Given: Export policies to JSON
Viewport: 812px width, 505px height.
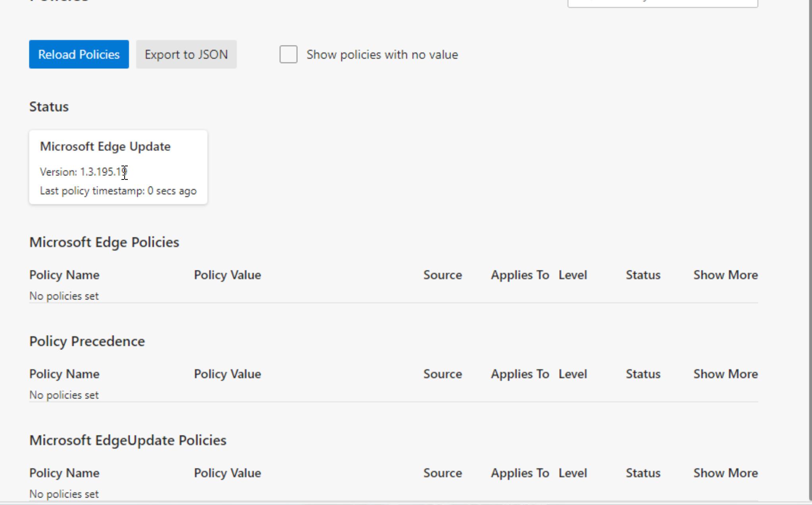Looking at the screenshot, I should click(x=186, y=54).
